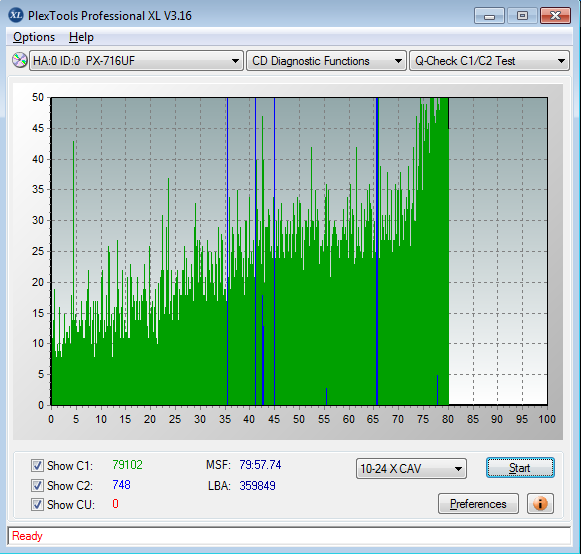Expand the Q-Check C1/C2 Test dropdown

[x=489, y=60]
